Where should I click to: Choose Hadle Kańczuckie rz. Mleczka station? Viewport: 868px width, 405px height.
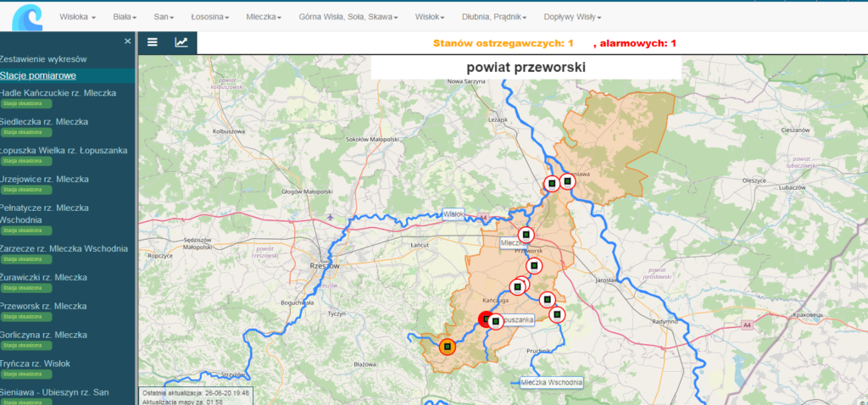pyautogui.click(x=58, y=93)
